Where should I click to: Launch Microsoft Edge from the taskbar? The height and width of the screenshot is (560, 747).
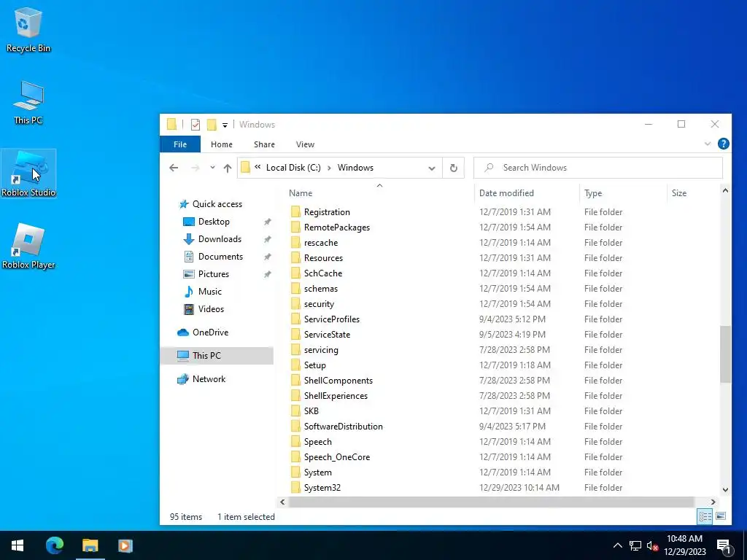pos(54,545)
